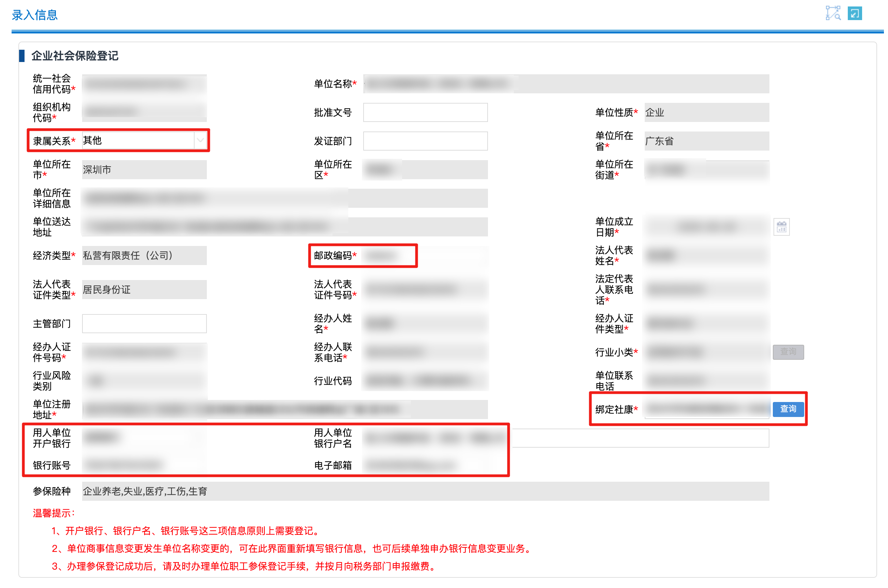888x588 pixels.
Task: Click the 经办人证件号码 field
Action: pyautogui.click(x=144, y=352)
